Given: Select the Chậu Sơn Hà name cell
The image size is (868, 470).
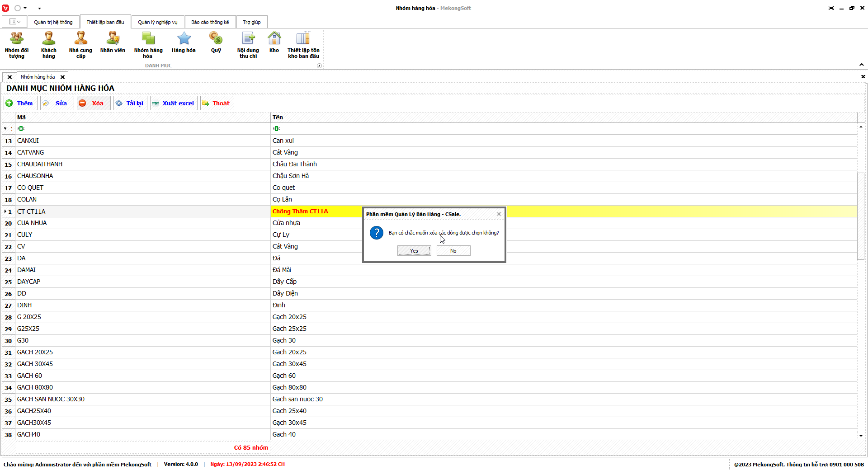Looking at the screenshot, I should click(564, 176).
